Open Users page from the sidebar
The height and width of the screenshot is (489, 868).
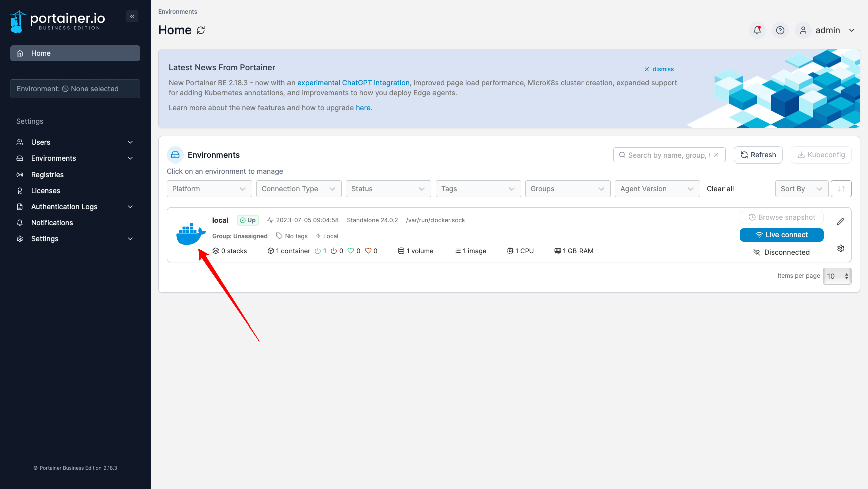[41, 142]
